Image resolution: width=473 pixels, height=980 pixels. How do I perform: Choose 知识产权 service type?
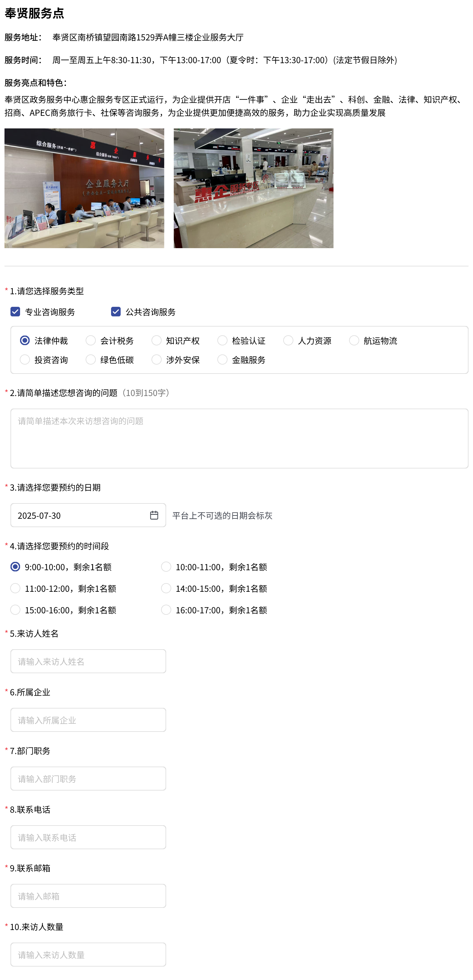[156, 341]
